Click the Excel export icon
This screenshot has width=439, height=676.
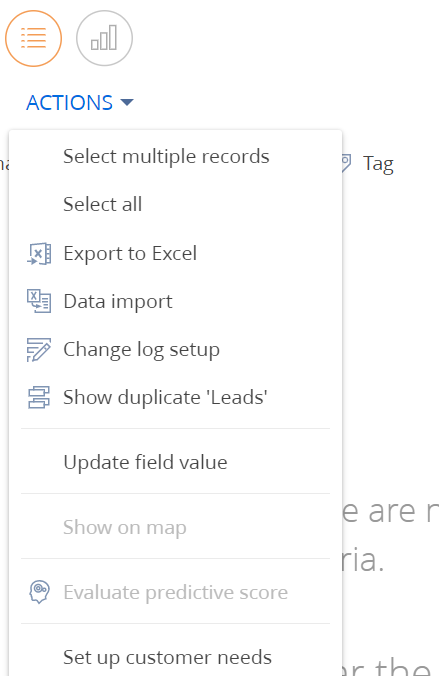39,254
